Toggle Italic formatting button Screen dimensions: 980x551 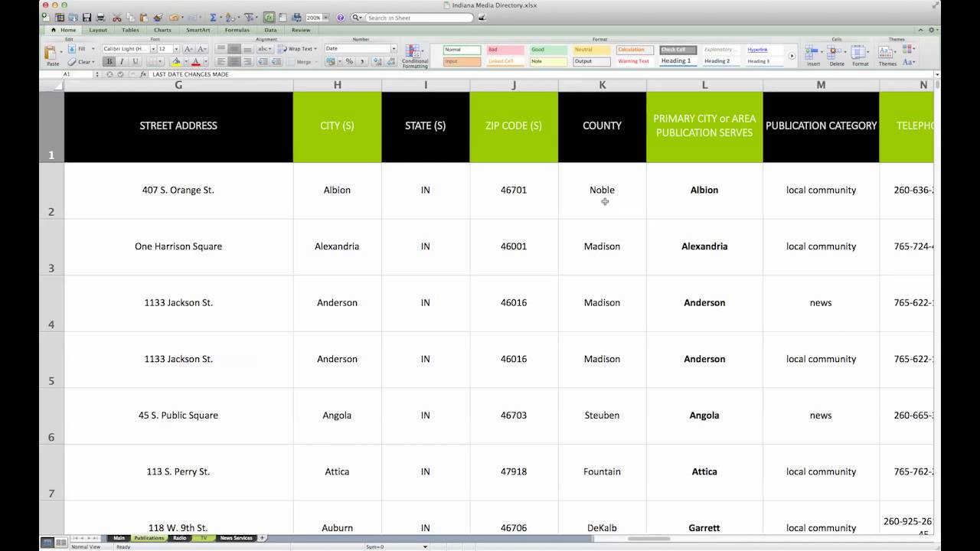(122, 62)
